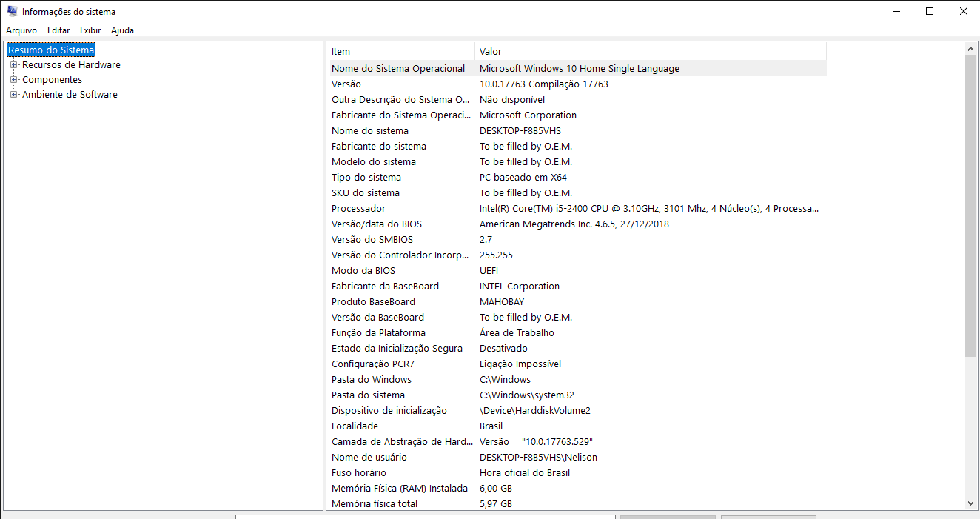Select Estado da Inicialização Segura row
980x519 pixels.
click(x=577, y=348)
